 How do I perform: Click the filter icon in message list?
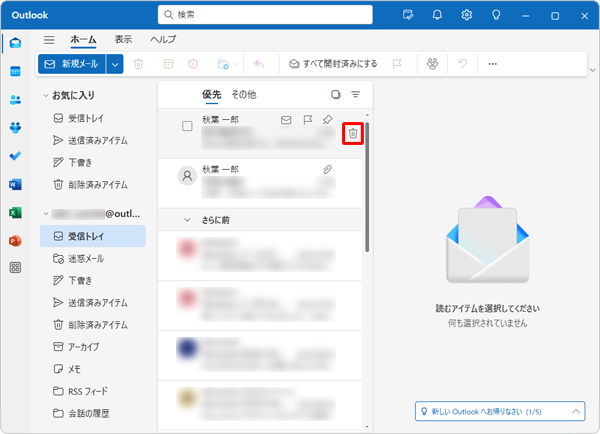[x=355, y=95]
